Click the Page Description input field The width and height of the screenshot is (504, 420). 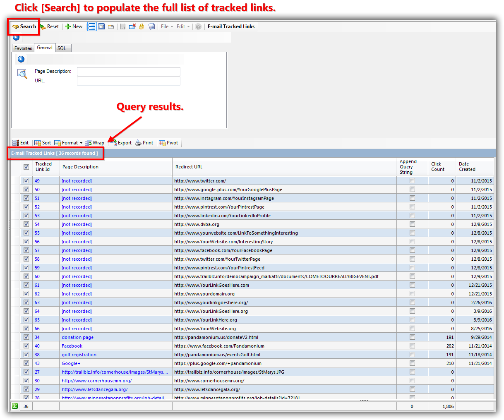click(x=128, y=71)
